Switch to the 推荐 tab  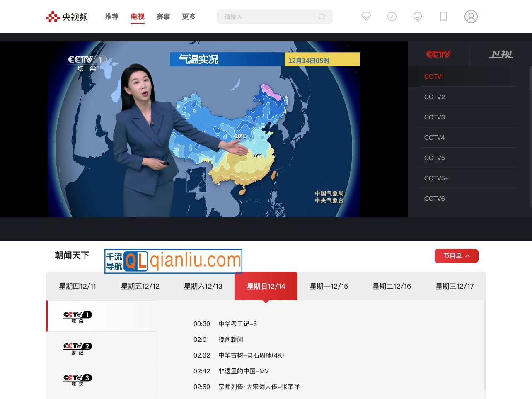click(111, 17)
